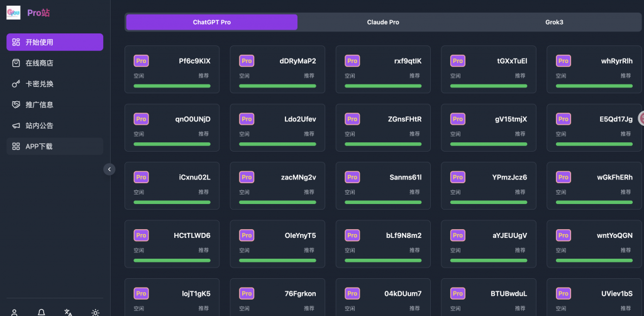Open the APP下载 menu item
The width and height of the screenshot is (644, 316).
(x=55, y=146)
